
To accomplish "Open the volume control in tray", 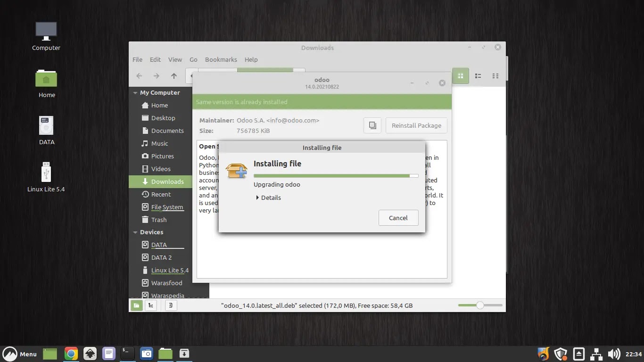I will pos(614,354).
